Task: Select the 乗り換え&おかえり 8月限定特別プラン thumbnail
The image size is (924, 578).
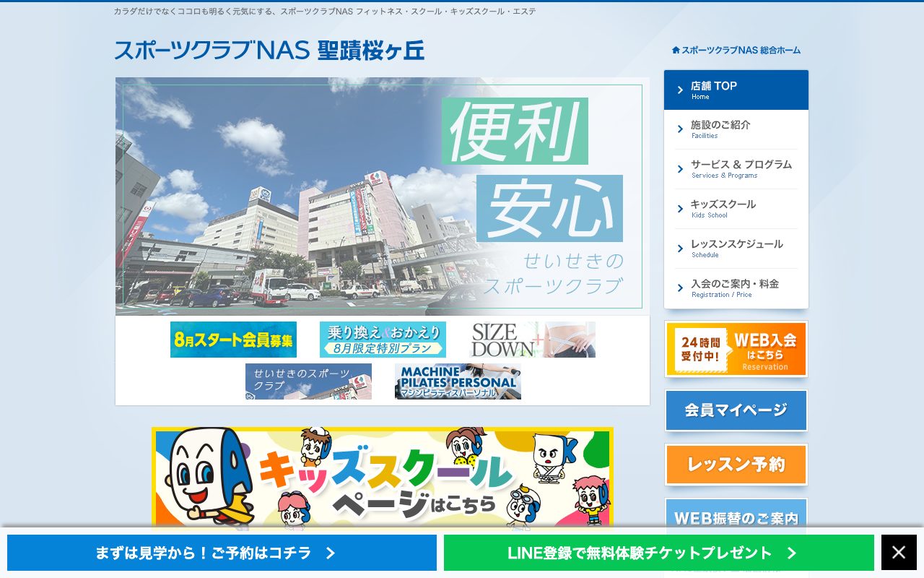Action: tap(383, 340)
